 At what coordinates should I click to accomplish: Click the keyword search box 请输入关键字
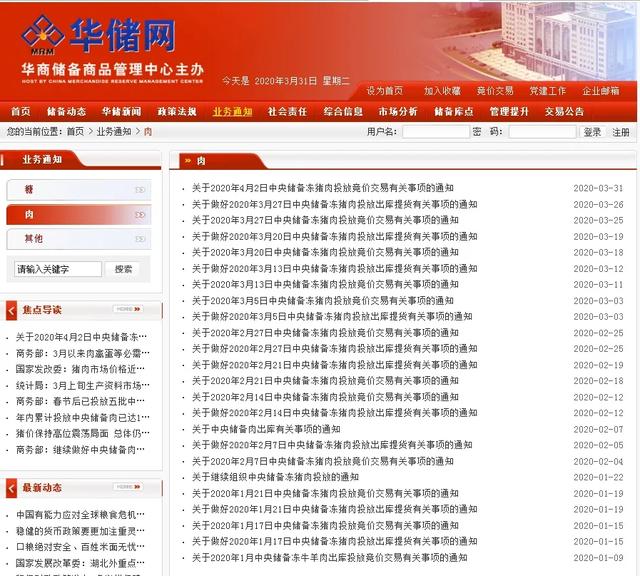[x=59, y=269]
